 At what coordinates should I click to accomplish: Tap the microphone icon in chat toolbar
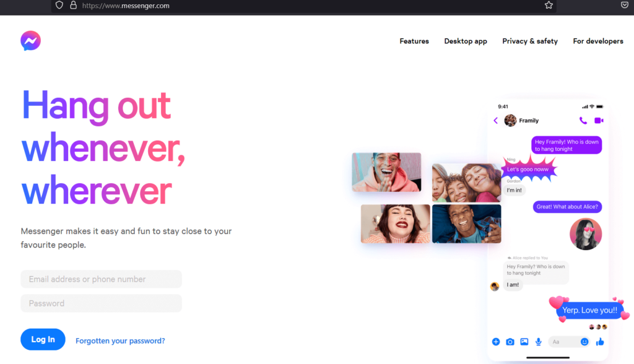[x=539, y=342]
